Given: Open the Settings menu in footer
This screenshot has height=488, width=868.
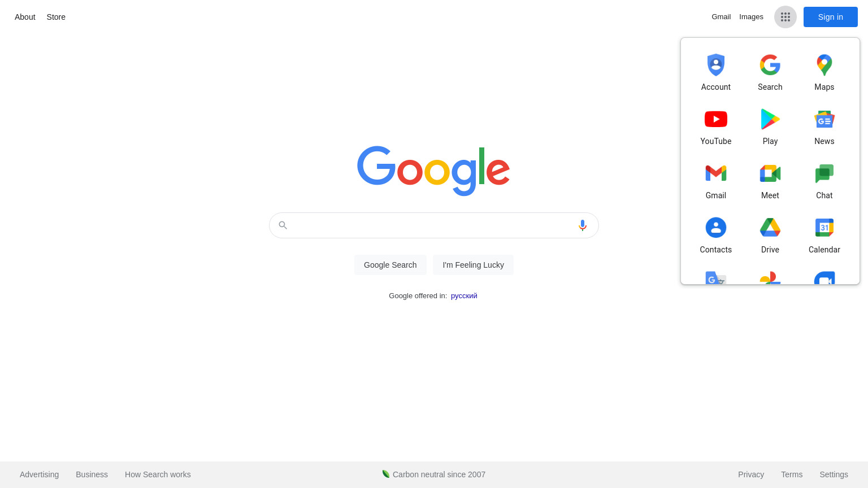Looking at the screenshot, I should (x=834, y=474).
